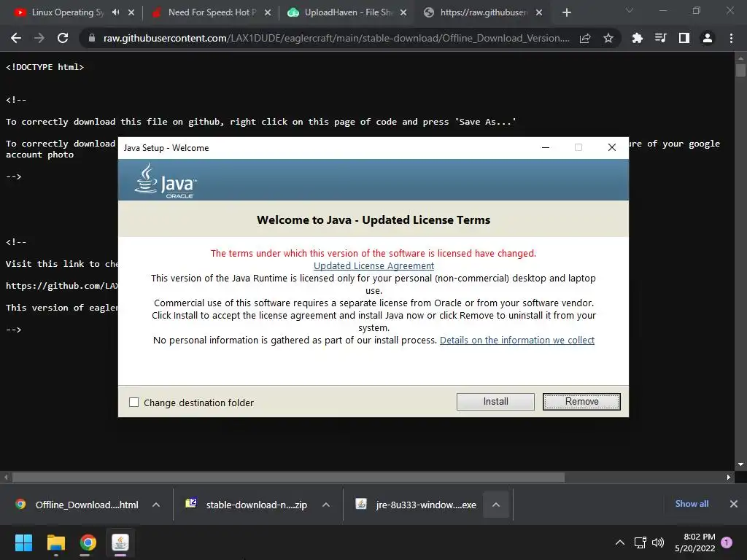Screen dimensions: 747x560
Task: Expand options for Offline_Download html download
Action: (x=156, y=505)
